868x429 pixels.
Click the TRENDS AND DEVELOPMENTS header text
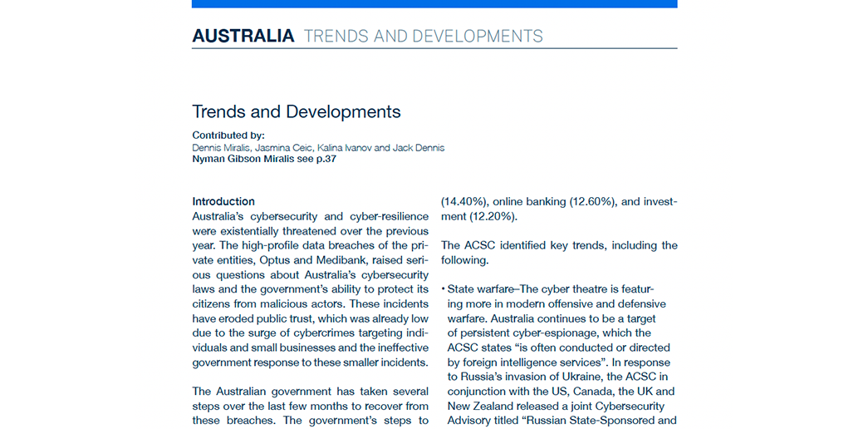(x=424, y=36)
